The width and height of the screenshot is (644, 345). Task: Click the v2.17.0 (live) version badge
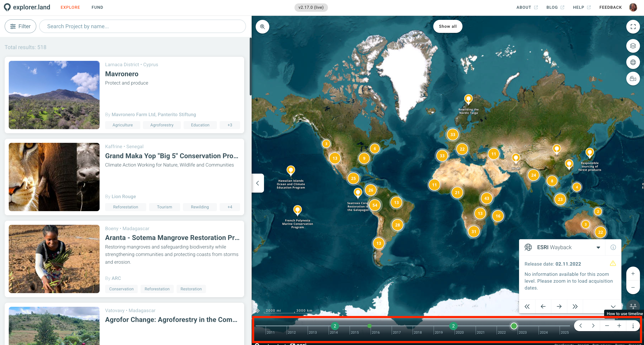(311, 7)
